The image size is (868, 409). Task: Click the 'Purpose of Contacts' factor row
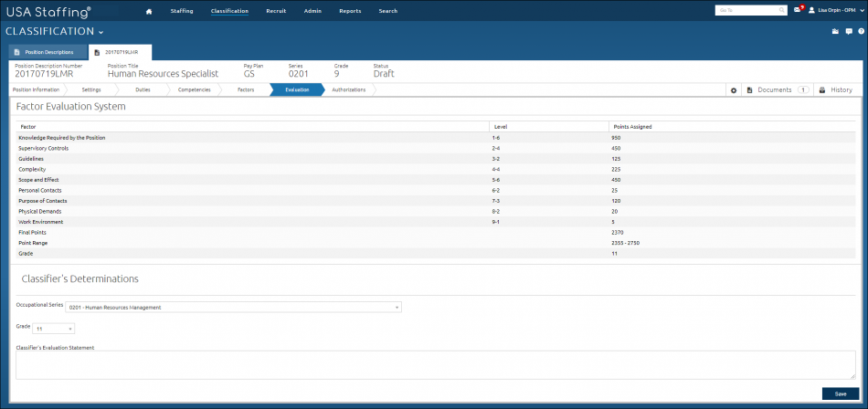pos(436,200)
